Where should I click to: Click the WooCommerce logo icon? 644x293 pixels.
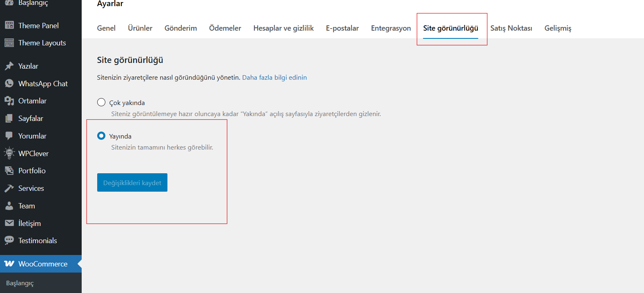tap(9, 264)
